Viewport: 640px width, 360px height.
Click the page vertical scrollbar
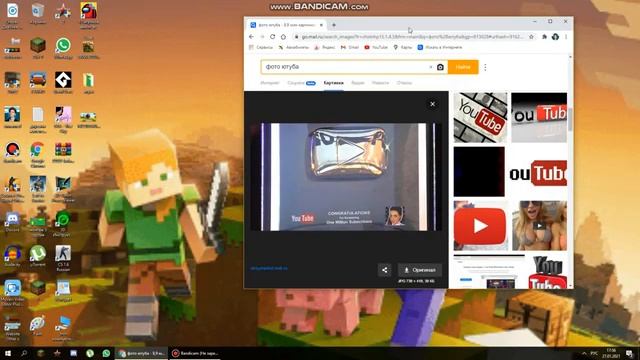pos(570,121)
